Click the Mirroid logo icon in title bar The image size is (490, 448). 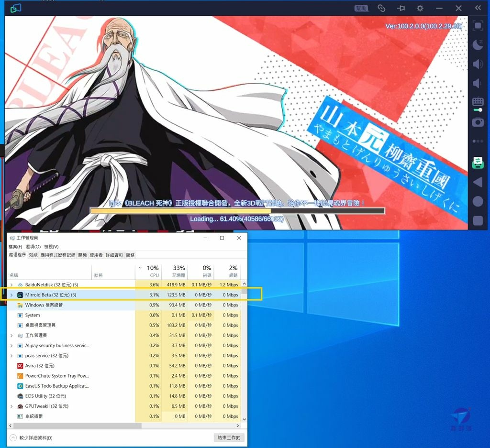pyautogui.click(x=16, y=8)
